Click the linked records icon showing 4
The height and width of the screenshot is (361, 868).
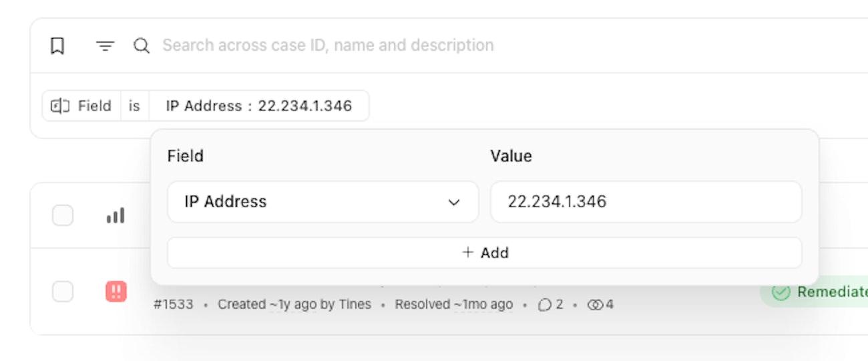pos(596,305)
